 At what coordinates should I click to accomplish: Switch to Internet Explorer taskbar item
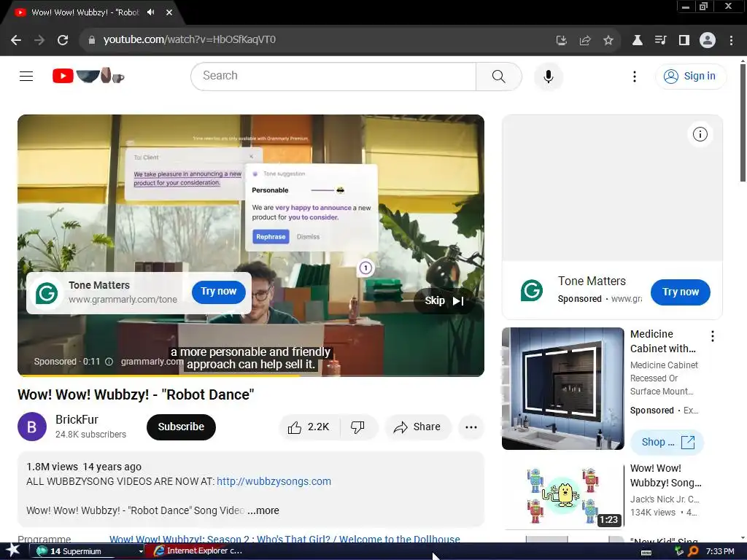tap(199, 551)
